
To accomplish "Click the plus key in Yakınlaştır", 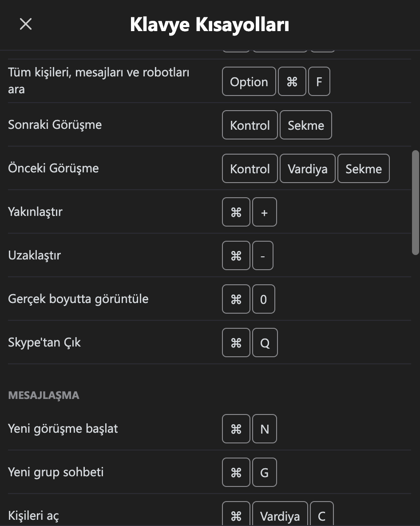I will coord(264,212).
